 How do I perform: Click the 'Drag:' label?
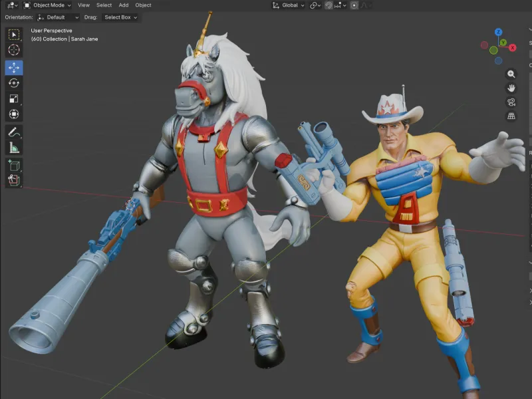coord(90,17)
